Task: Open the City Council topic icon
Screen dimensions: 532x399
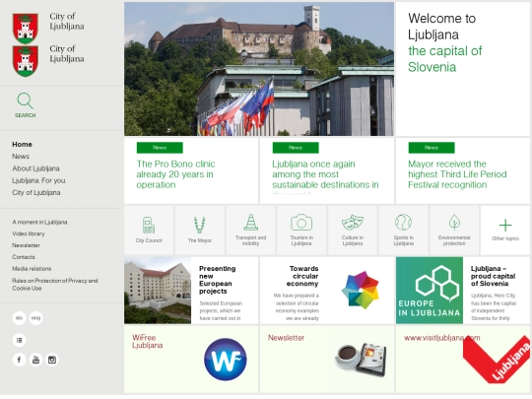Action: (149, 225)
